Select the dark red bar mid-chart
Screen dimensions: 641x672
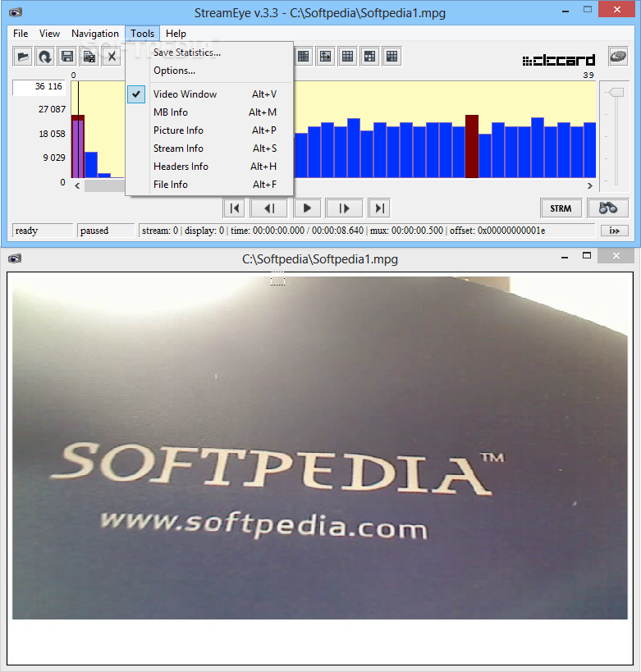(472, 146)
